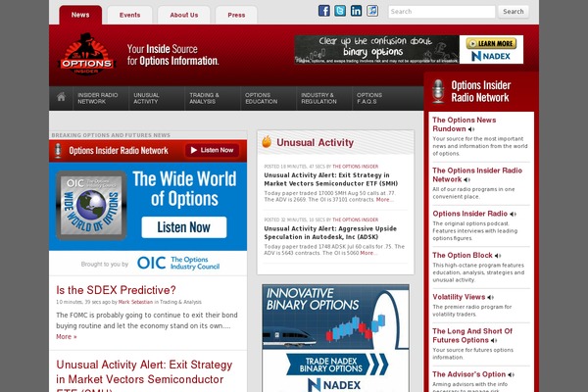The width and height of the screenshot is (588, 392).
Task: Open The Advisor's Option link
Action: pos(468,374)
